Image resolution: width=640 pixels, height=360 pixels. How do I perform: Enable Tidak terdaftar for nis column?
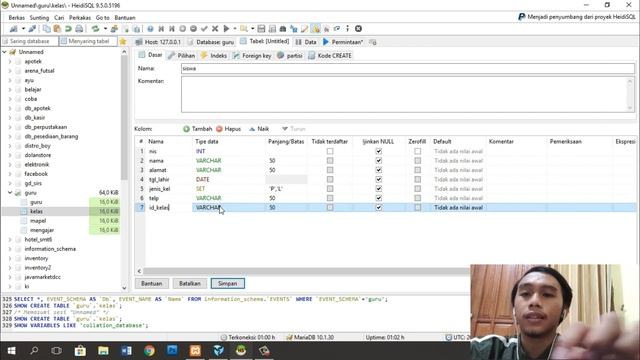coord(330,151)
